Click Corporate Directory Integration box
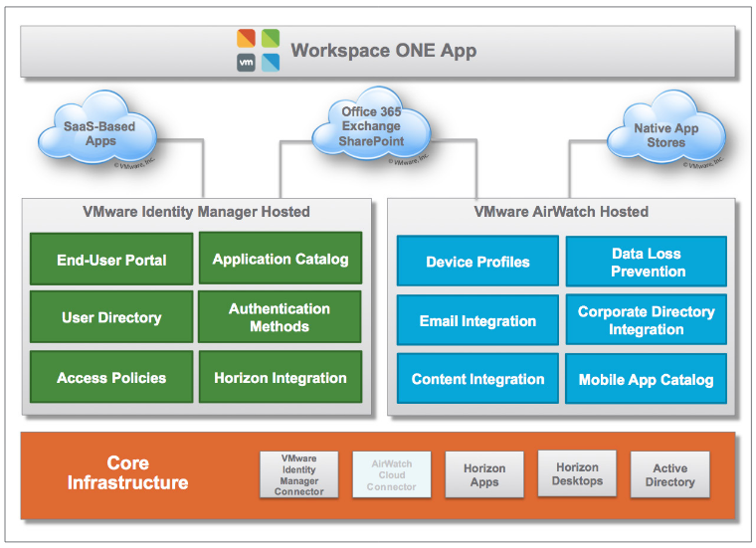This screenshot has height=548, width=756. pyautogui.click(x=646, y=319)
